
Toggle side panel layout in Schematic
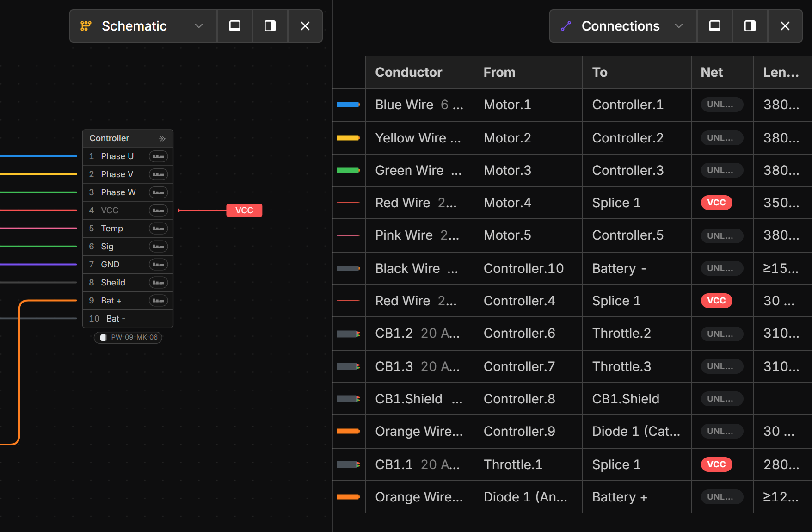point(270,26)
